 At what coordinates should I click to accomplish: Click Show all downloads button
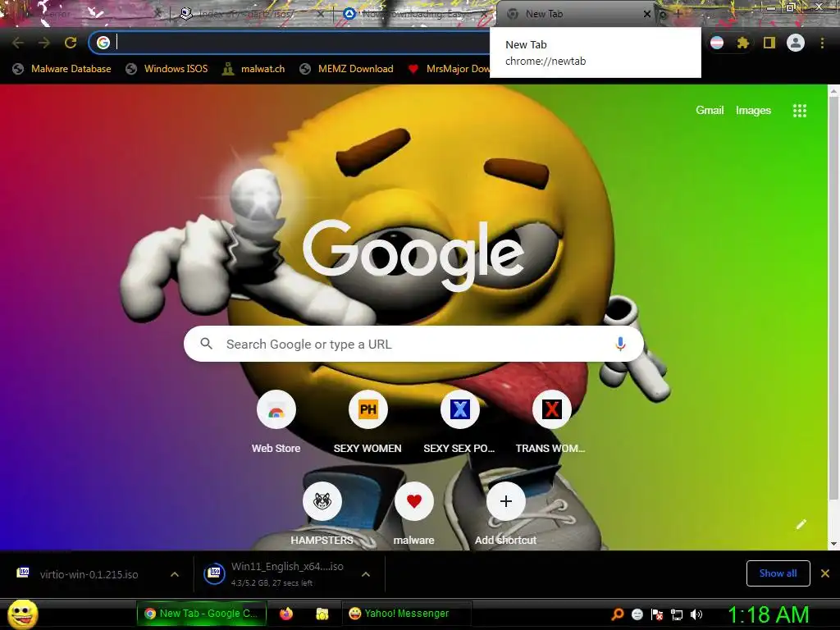tap(778, 573)
